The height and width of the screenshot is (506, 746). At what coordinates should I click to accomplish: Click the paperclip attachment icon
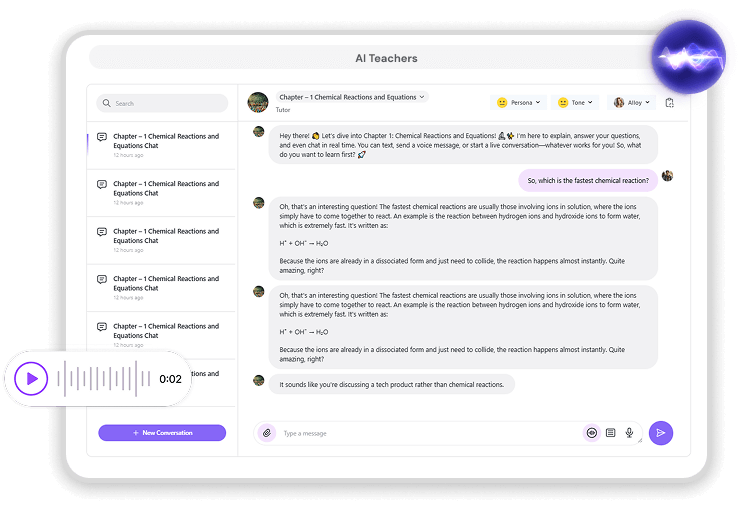pyautogui.click(x=266, y=433)
